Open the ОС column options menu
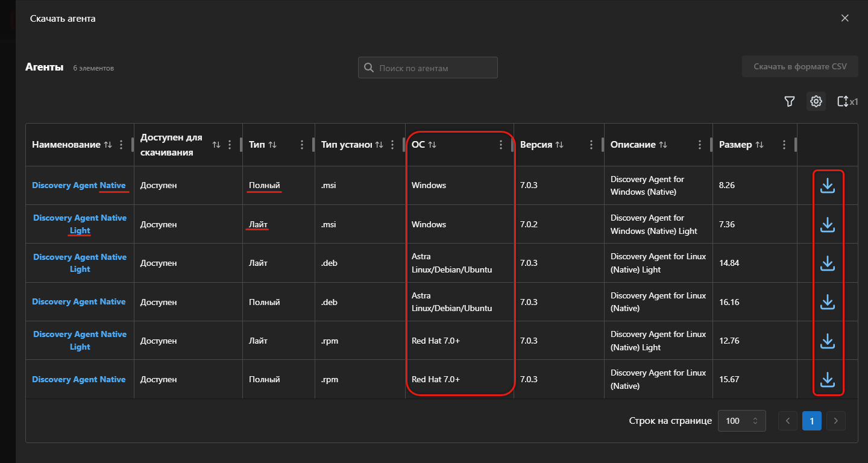The height and width of the screenshot is (463, 868). pos(500,145)
